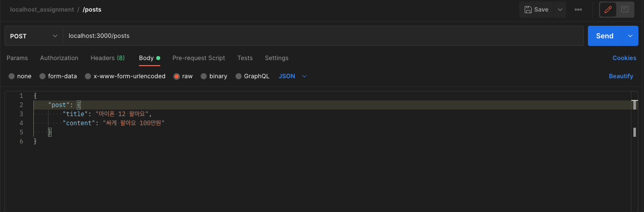Click the "post" key in the editor
The image size is (644, 212).
(x=59, y=105)
